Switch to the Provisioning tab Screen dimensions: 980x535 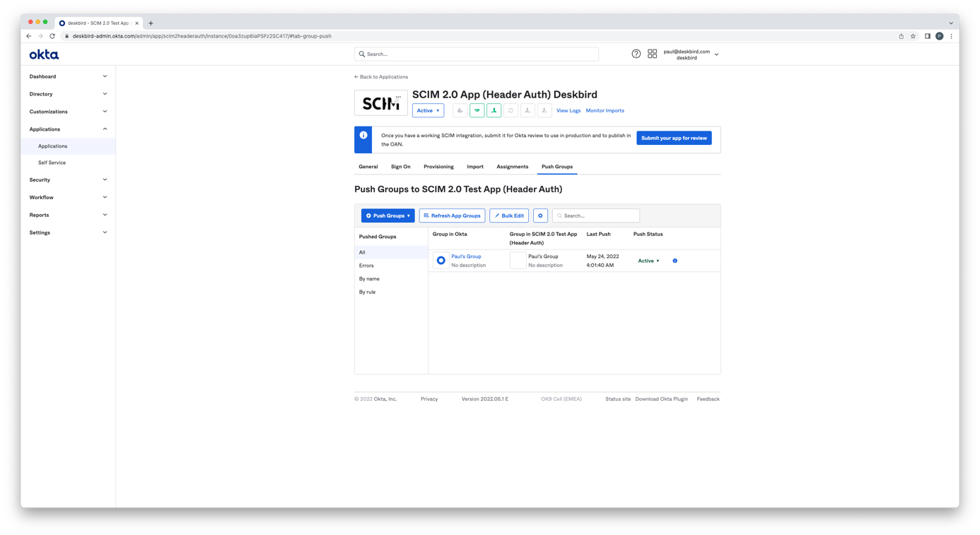(438, 167)
